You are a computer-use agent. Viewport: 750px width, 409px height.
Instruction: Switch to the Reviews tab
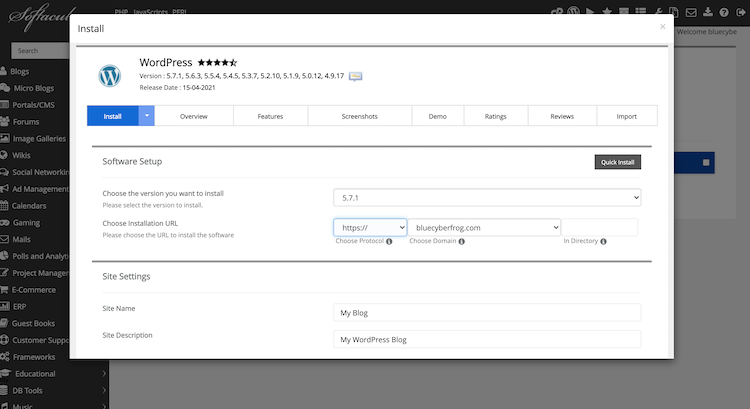pyautogui.click(x=562, y=116)
